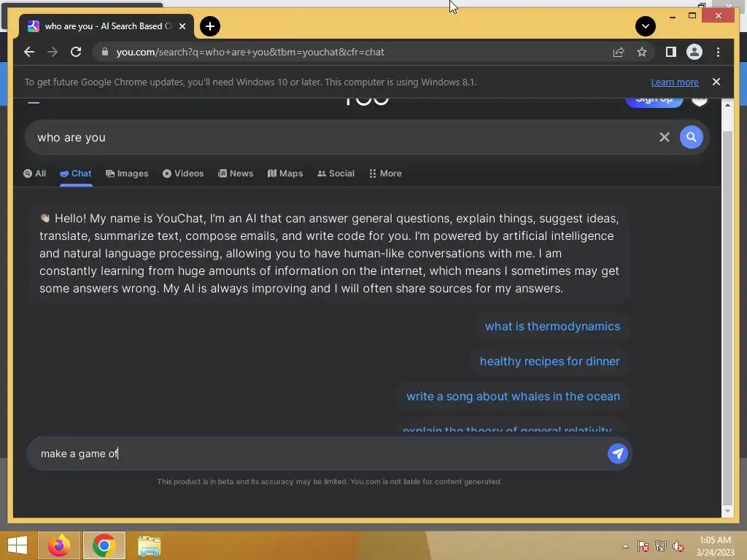The width and height of the screenshot is (747, 560).
Task: Expand the More apps menu
Action: 385,174
